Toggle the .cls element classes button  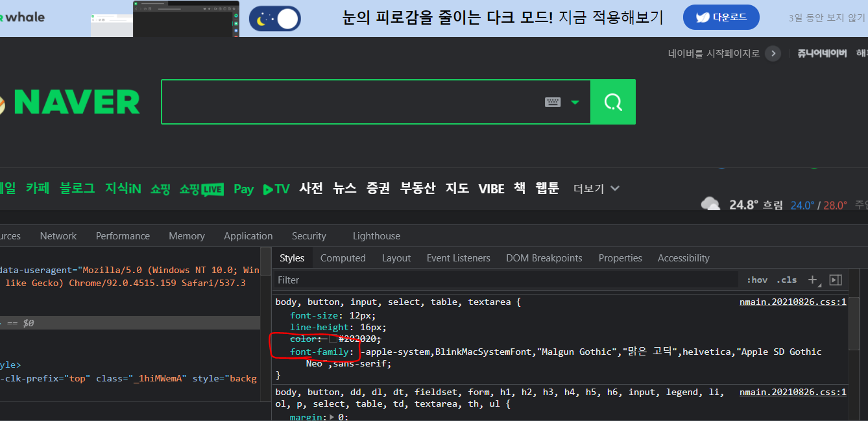[787, 280]
